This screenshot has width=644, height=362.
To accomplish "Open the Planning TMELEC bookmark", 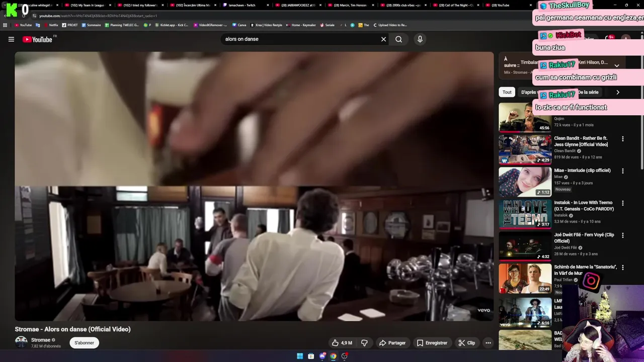I will tap(122, 25).
